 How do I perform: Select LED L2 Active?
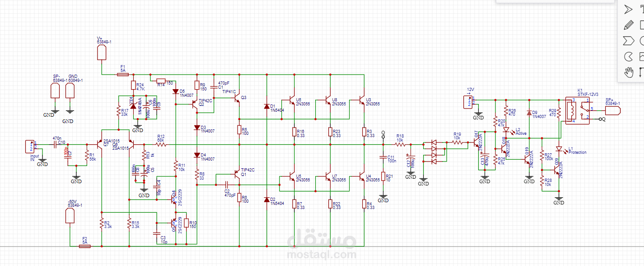pos(506,130)
